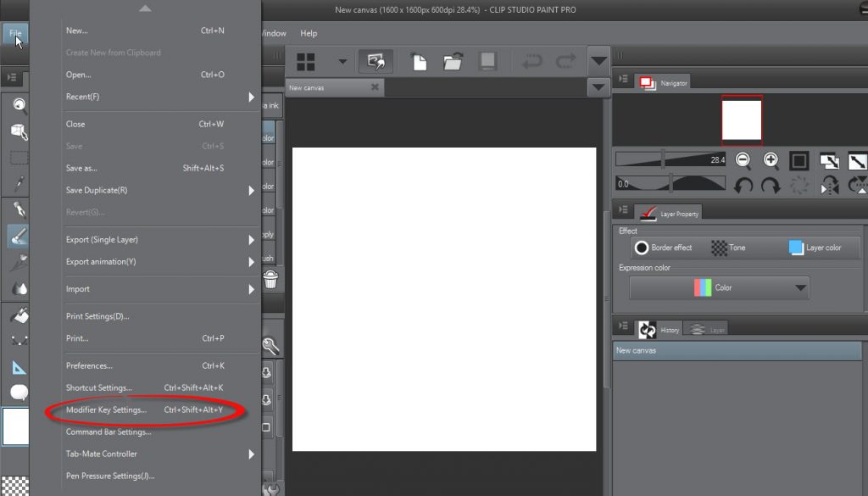Rotate the canvas left in Navigator

743,184
